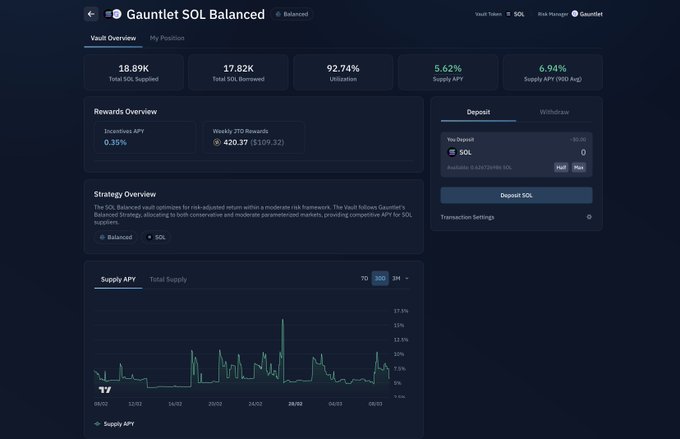Click the Max amount button

tap(578, 167)
